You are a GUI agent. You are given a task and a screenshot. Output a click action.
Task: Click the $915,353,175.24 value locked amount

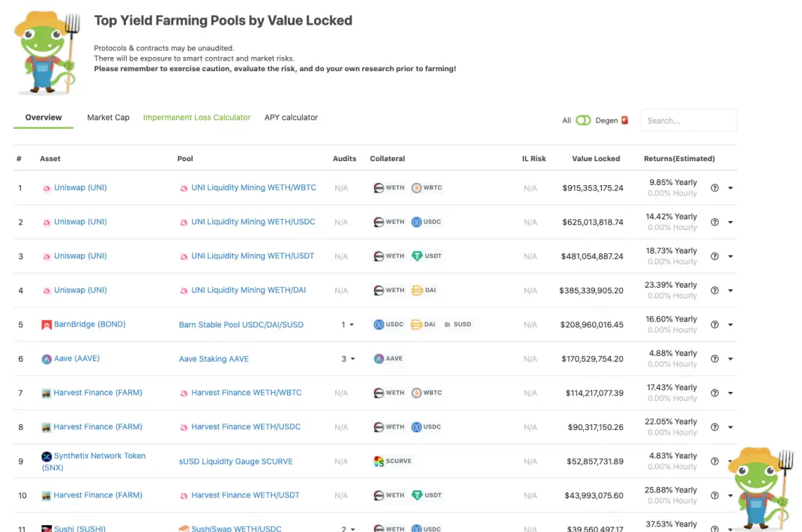coord(593,188)
